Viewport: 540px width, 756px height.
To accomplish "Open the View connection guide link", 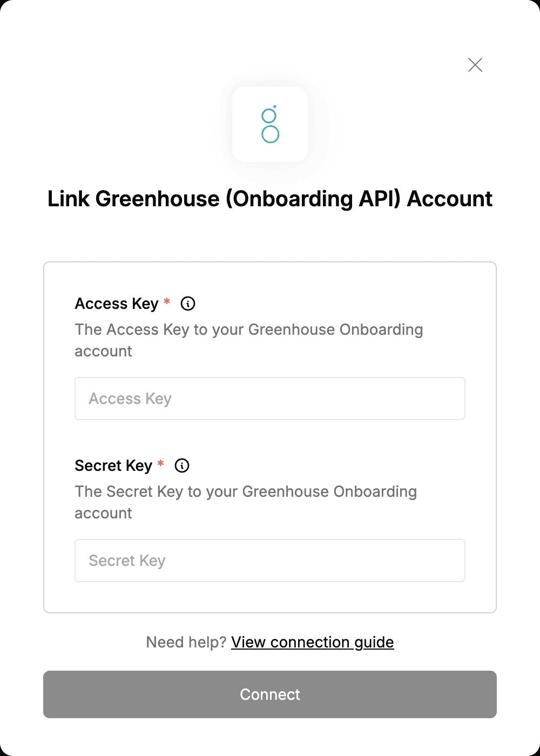I will [x=313, y=642].
